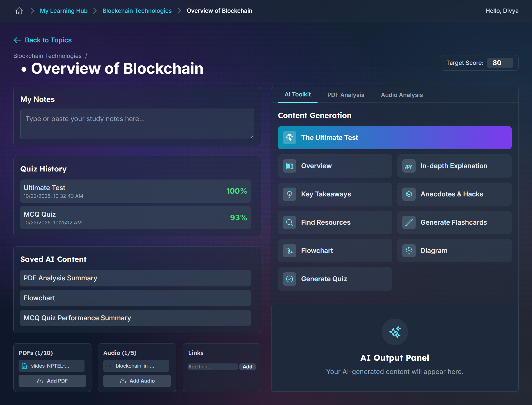This screenshot has height=405, width=532.
Task: Open Blockchain Technologies breadcrumb link
Action: 137,11
